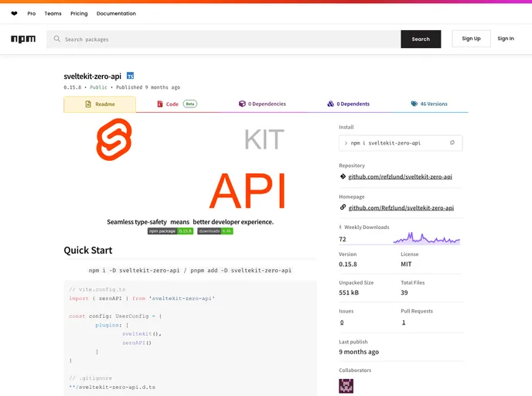Open the Teams menu item

[53, 14]
